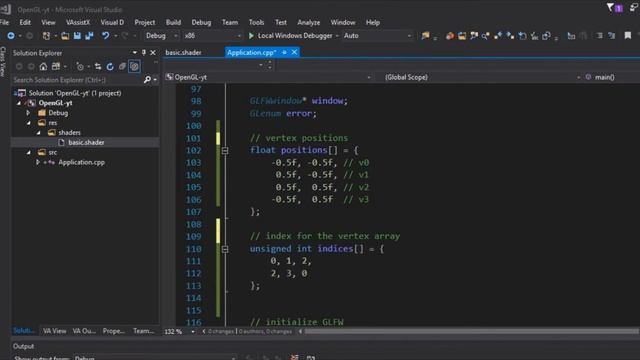Open the Auto debugger type dropdown

point(377,36)
